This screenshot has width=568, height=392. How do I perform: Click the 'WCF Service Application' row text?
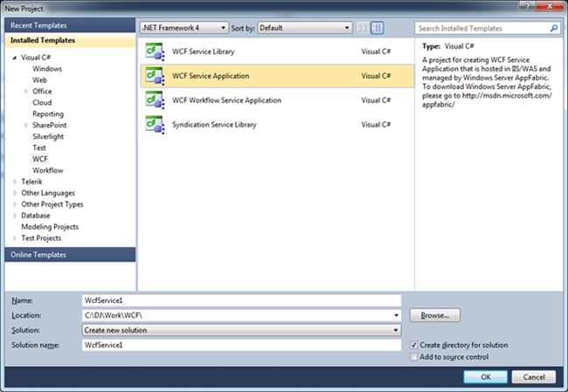click(x=211, y=76)
